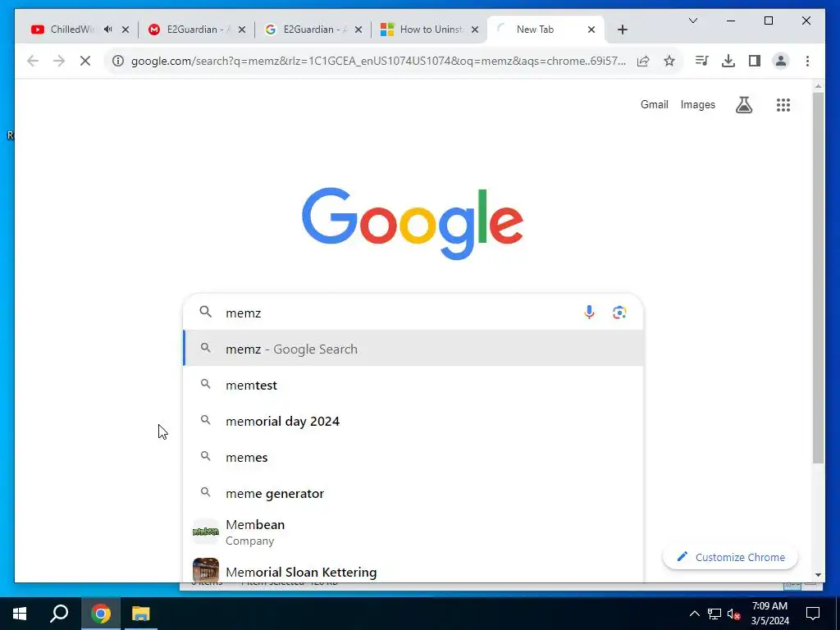
Task: Open Google apps grid
Action: tap(783, 104)
